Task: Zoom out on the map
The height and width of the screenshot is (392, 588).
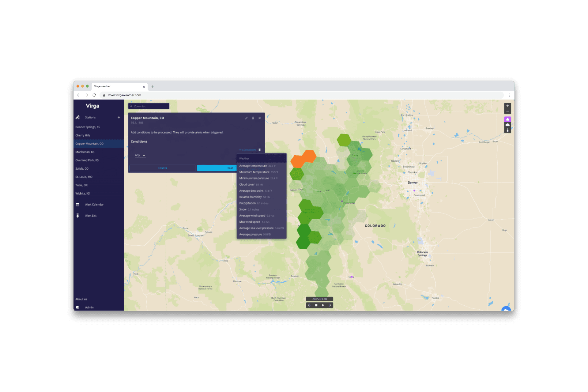Action: (507, 111)
